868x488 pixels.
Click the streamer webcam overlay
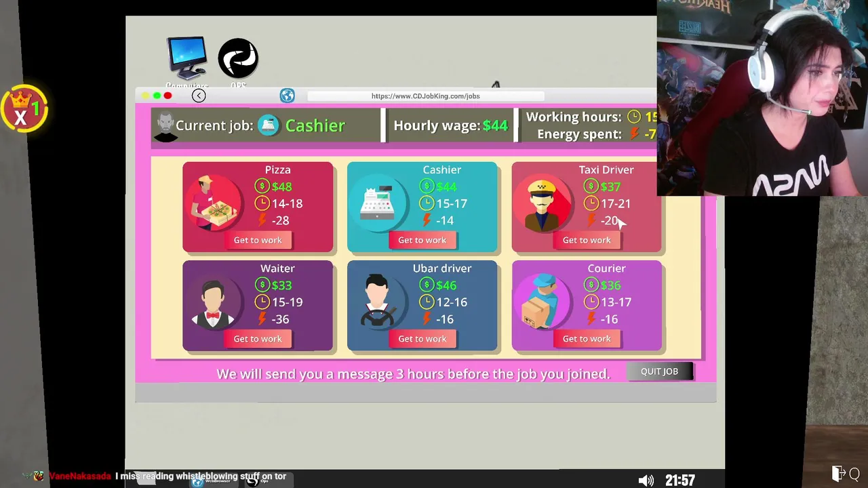coord(762,98)
